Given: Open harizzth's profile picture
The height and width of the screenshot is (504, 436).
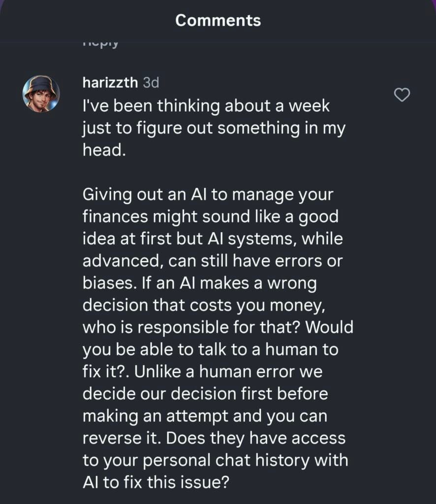Looking at the screenshot, I should coord(41,94).
